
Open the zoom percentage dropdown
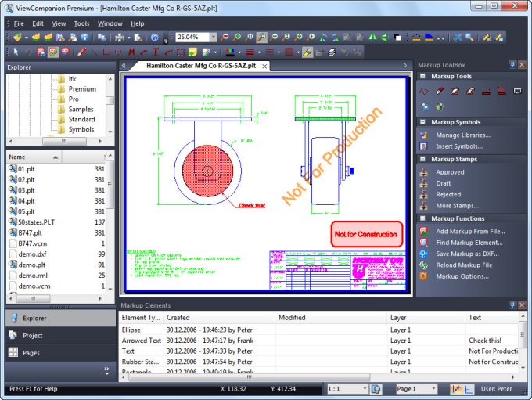214,37
